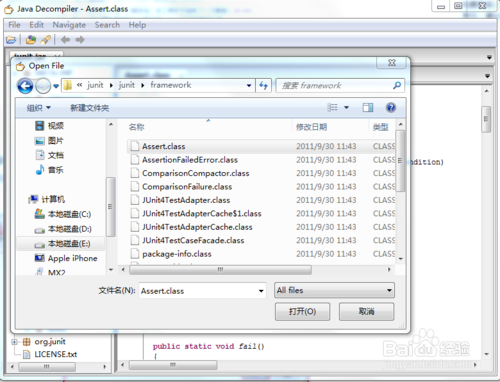Click file icon of Assert.class

tap(135, 146)
